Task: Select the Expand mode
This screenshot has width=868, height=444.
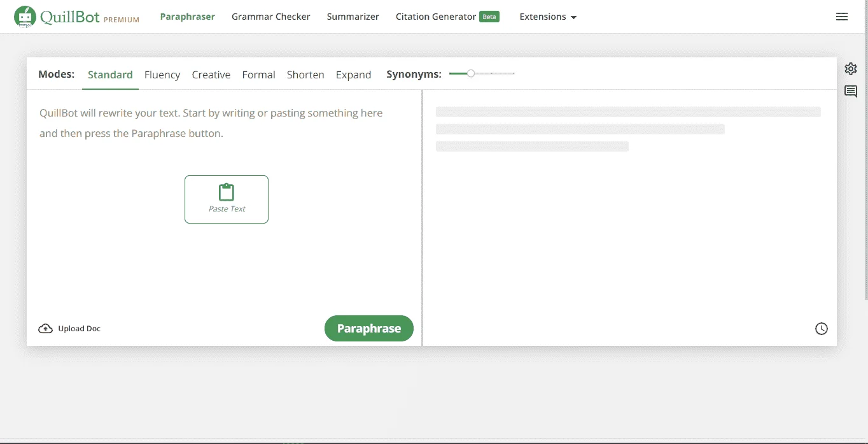Action: pyautogui.click(x=353, y=75)
